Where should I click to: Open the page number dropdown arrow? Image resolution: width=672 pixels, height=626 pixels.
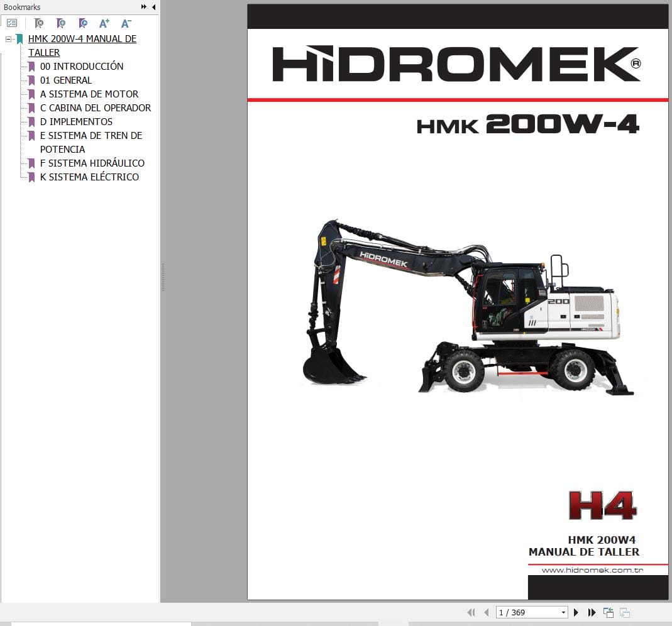point(563,612)
